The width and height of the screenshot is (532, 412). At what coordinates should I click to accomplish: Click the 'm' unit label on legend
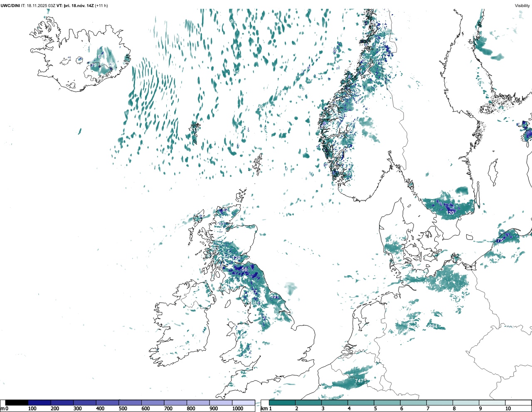tap(2, 409)
